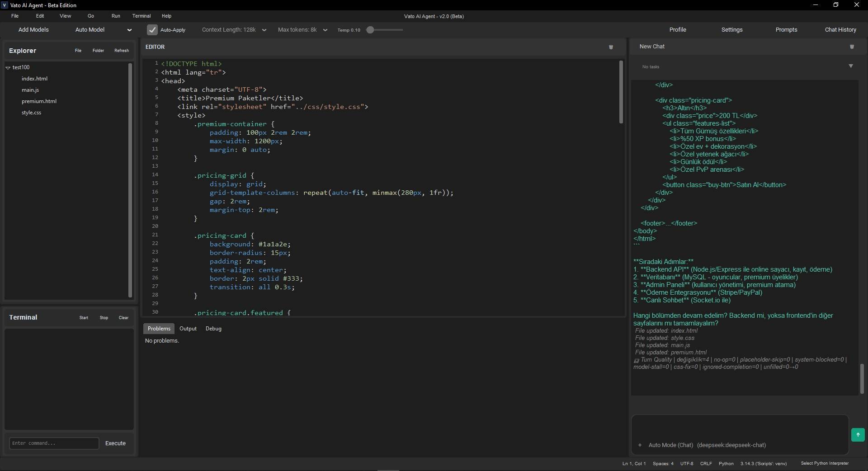This screenshot has width=868, height=471.
Task: Click the Temp slider handle
Action: tap(370, 30)
